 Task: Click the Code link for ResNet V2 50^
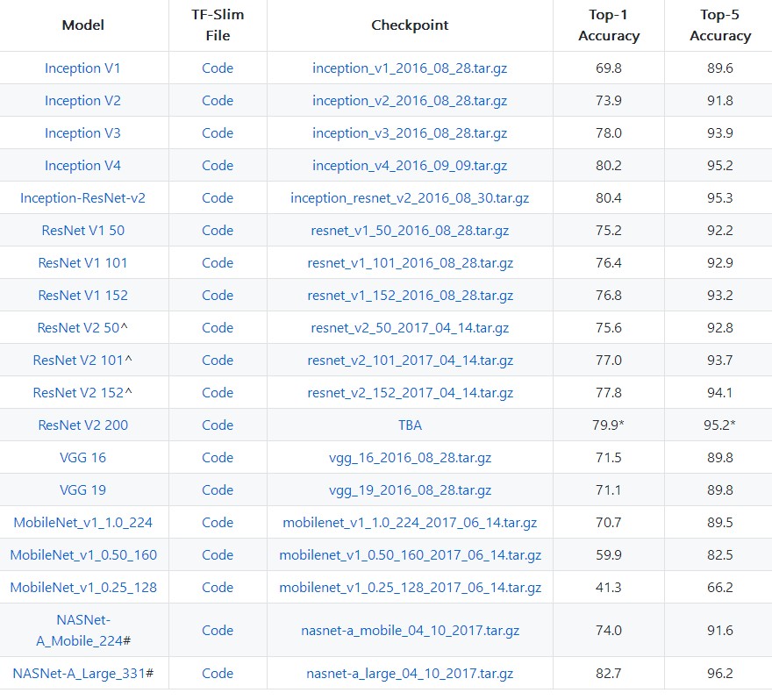click(x=218, y=328)
